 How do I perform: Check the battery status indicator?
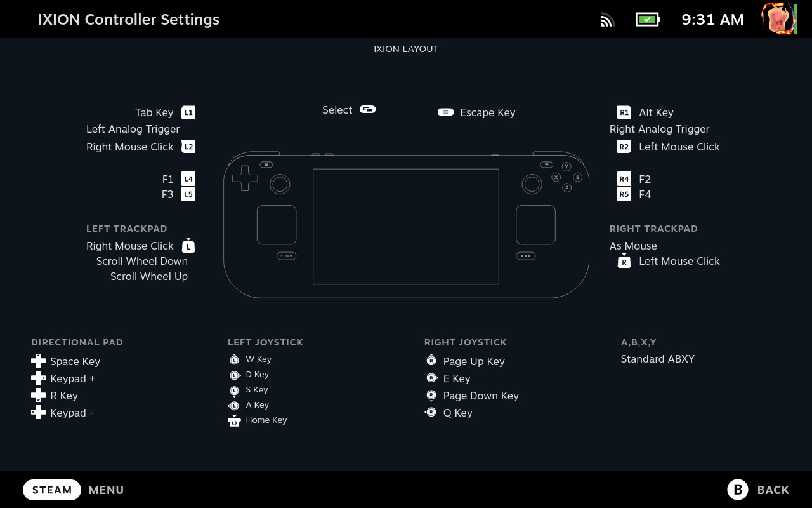point(648,20)
